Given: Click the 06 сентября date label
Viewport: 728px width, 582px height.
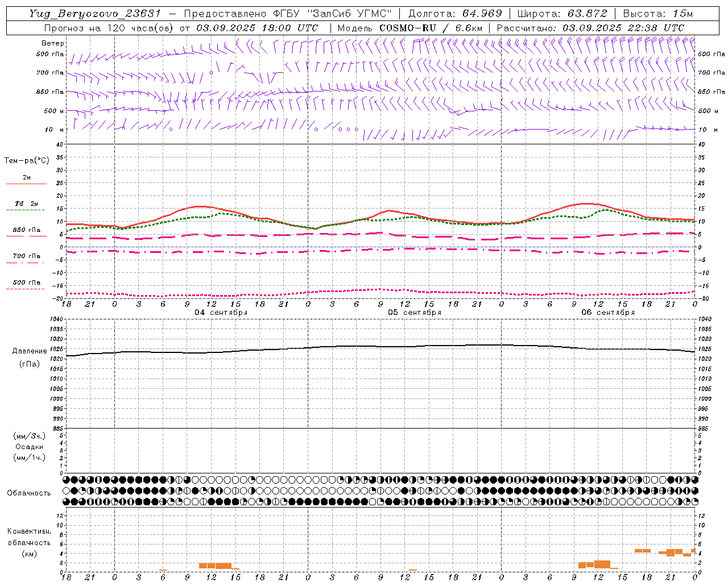Looking at the screenshot, I should click(x=608, y=313).
